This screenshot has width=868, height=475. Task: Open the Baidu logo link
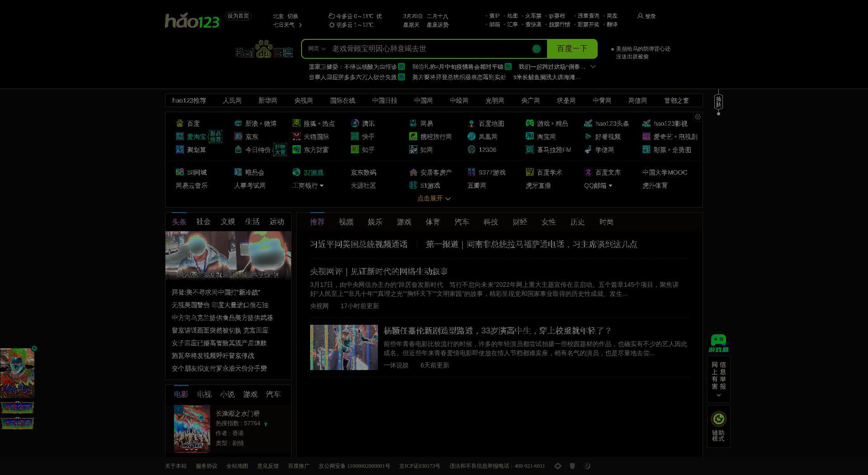coord(264,49)
